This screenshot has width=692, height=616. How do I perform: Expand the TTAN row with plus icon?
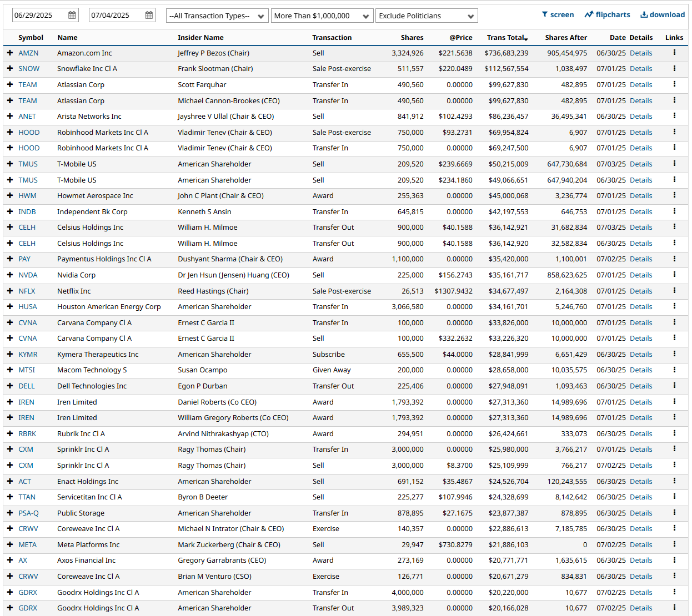click(10, 497)
